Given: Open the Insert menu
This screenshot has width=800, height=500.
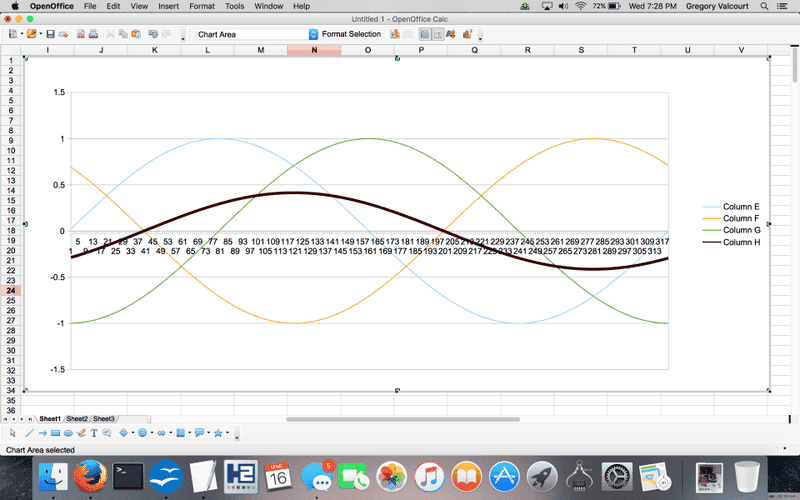Looking at the screenshot, I should (x=168, y=6).
